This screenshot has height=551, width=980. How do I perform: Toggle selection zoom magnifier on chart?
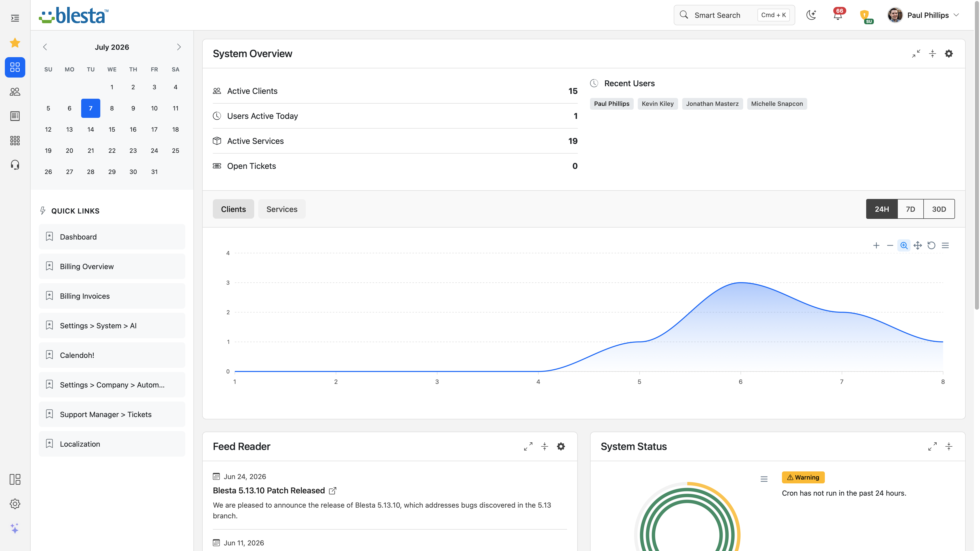[904, 245]
